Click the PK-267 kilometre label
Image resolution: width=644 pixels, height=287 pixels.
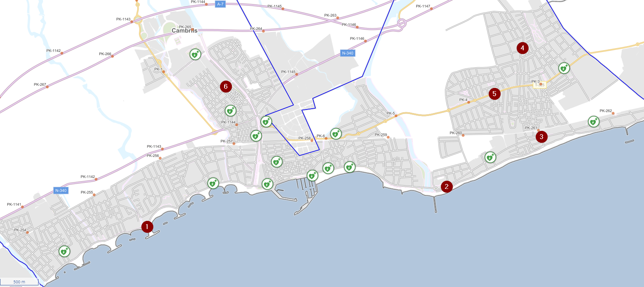[40, 85]
